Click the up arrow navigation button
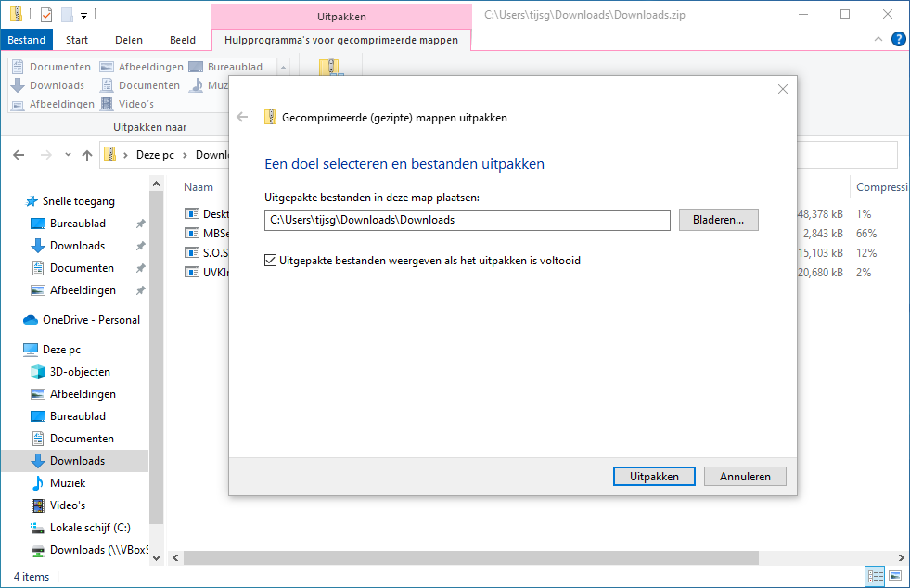The image size is (910, 588). (87, 155)
